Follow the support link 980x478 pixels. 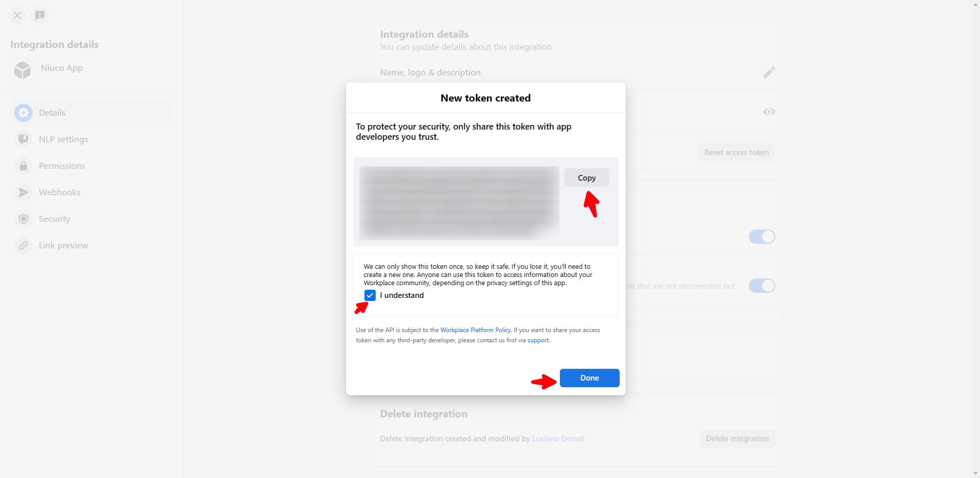[x=538, y=340]
